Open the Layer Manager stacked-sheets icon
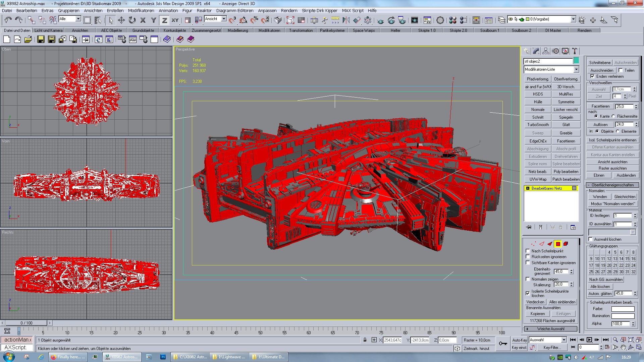Image resolution: width=644 pixels, height=362 pixels. pos(502,20)
